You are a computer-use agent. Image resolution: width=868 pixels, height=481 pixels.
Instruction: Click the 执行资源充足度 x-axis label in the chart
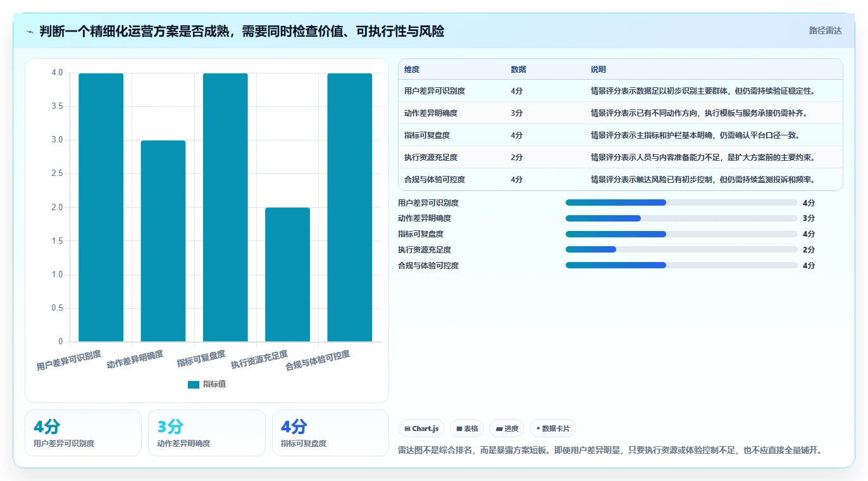pyautogui.click(x=259, y=359)
